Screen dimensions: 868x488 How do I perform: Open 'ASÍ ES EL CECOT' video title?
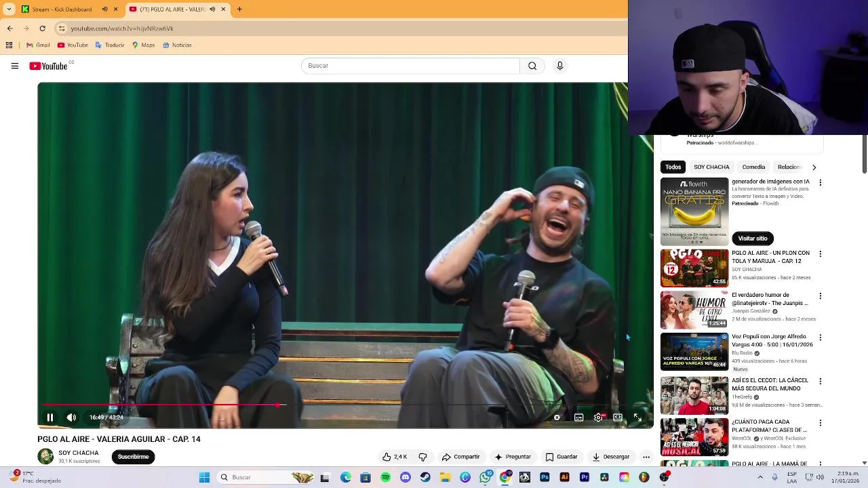tap(770, 384)
